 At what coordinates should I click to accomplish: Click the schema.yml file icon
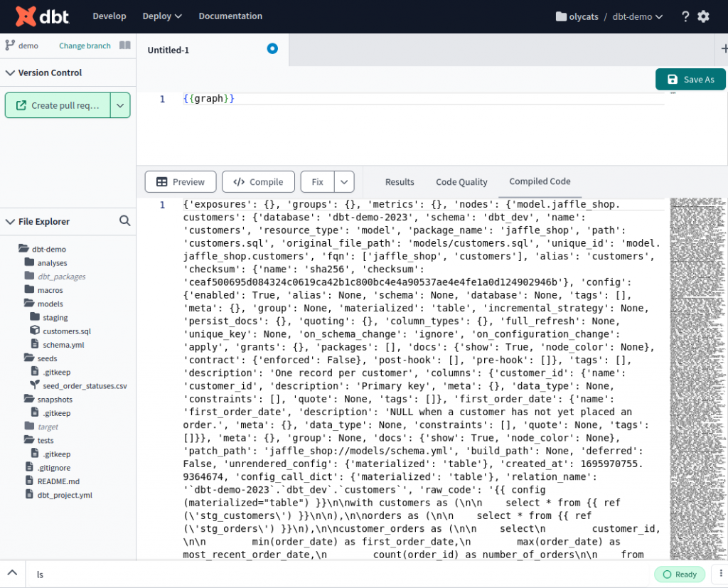tap(35, 343)
